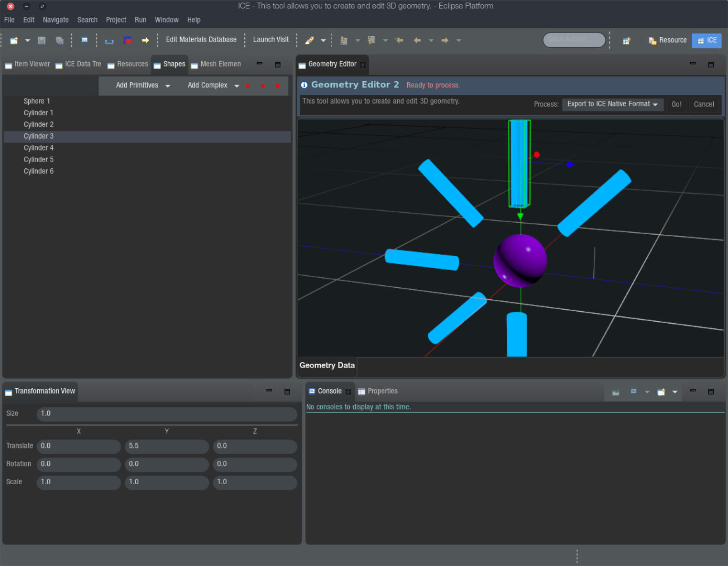Click the Save All icon
The image size is (728, 566).
coord(60,41)
